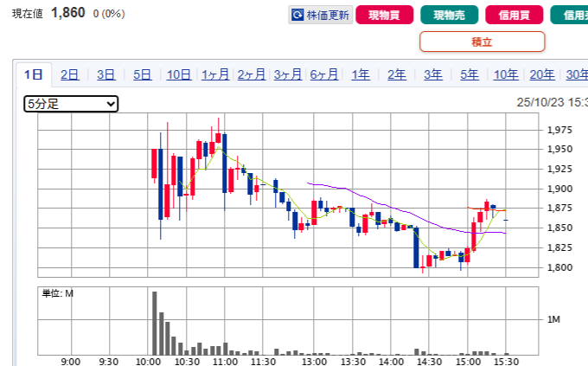Open the 6ヶ月 chart range
The height and width of the screenshot is (366, 588).
pyautogui.click(x=324, y=74)
